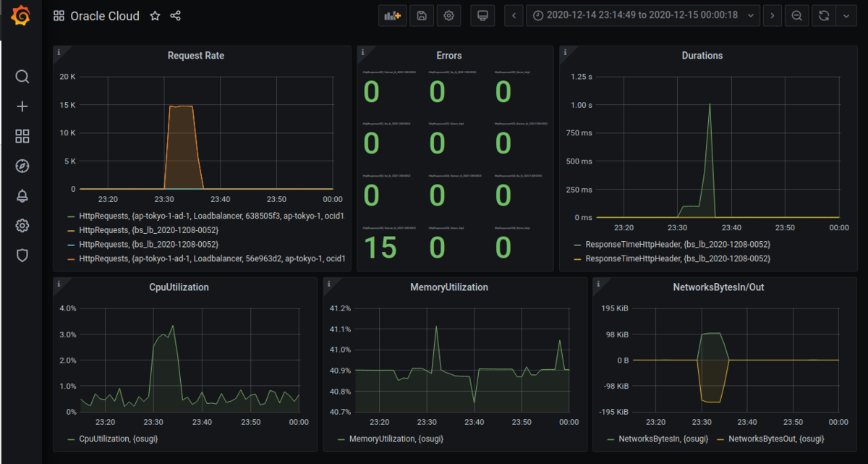
Task: Show info for the Durations panel
Action: (565, 52)
